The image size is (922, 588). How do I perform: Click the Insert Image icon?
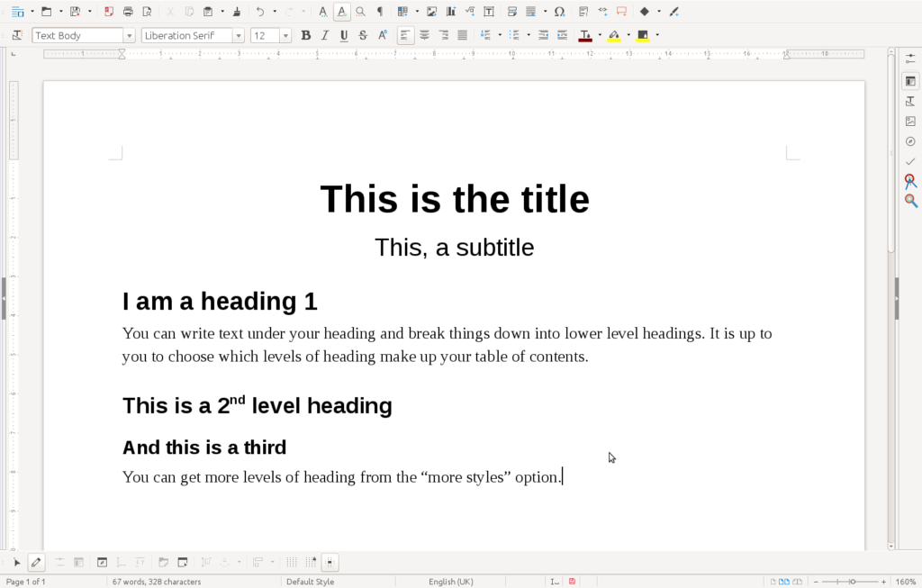click(432, 12)
